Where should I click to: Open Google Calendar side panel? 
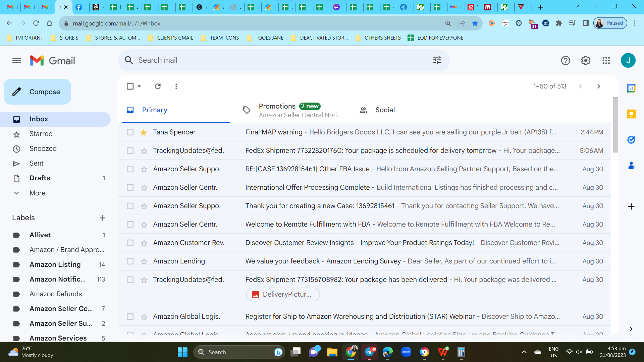pyautogui.click(x=631, y=88)
